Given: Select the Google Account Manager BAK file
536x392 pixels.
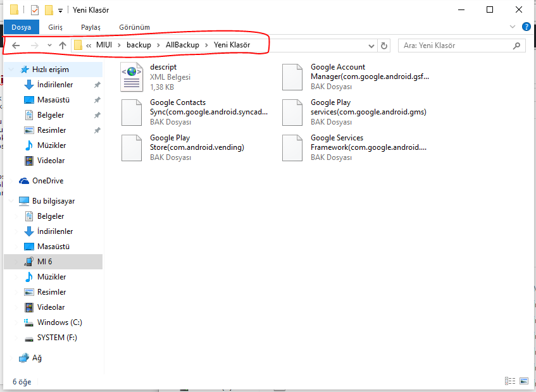Looking at the screenshot, I should point(356,77).
